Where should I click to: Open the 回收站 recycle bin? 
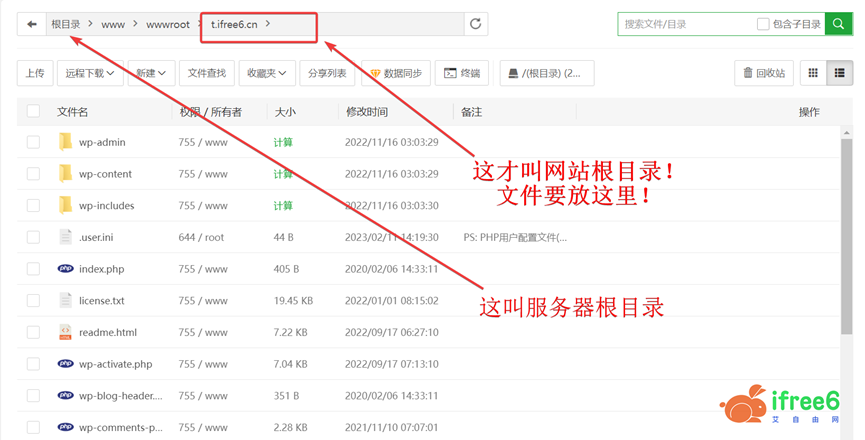pos(765,73)
